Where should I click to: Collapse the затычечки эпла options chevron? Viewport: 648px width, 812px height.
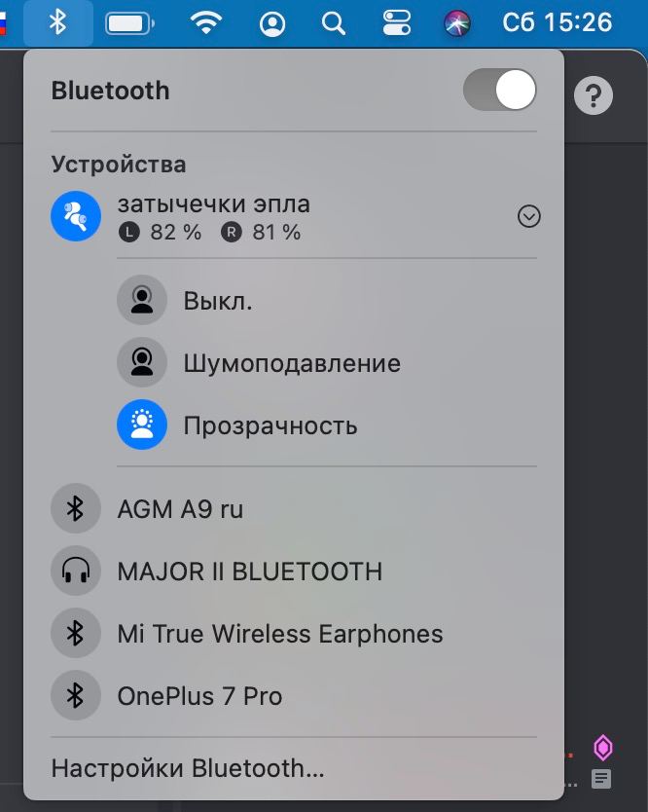click(529, 216)
